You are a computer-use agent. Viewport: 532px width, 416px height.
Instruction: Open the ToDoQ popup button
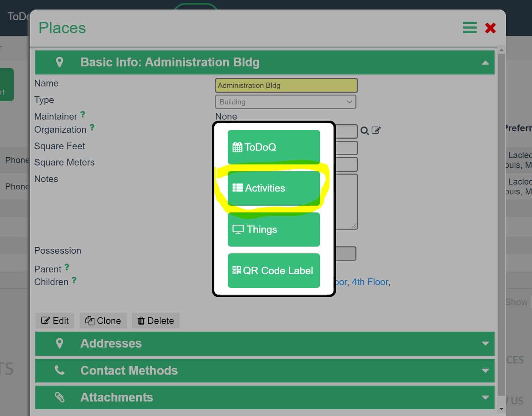[274, 147]
